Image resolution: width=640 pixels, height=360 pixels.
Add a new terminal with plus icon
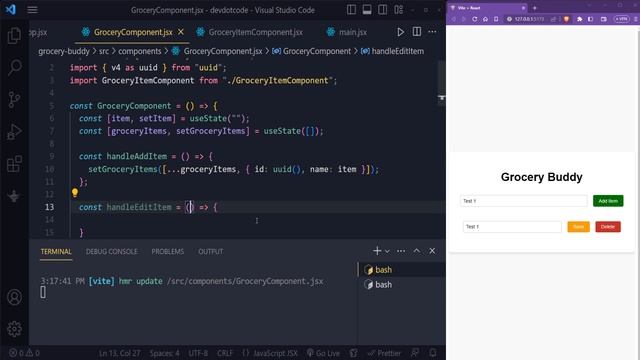point(377,251)
